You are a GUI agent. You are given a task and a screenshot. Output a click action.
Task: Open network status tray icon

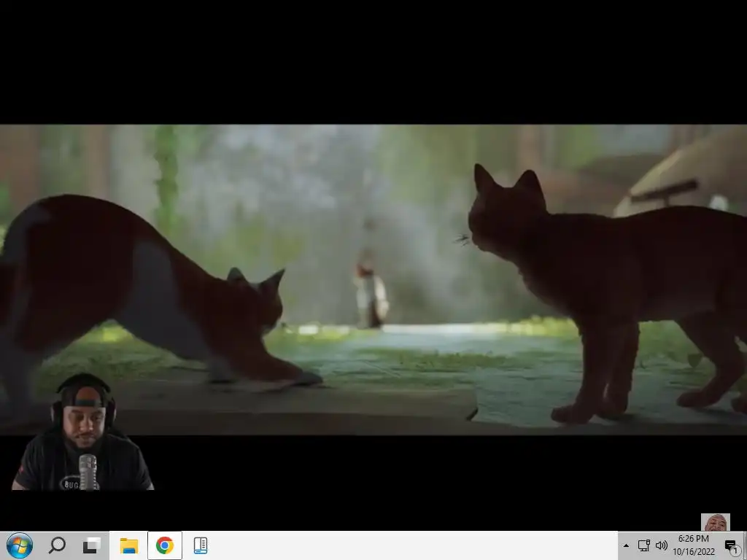pos(643,545)
